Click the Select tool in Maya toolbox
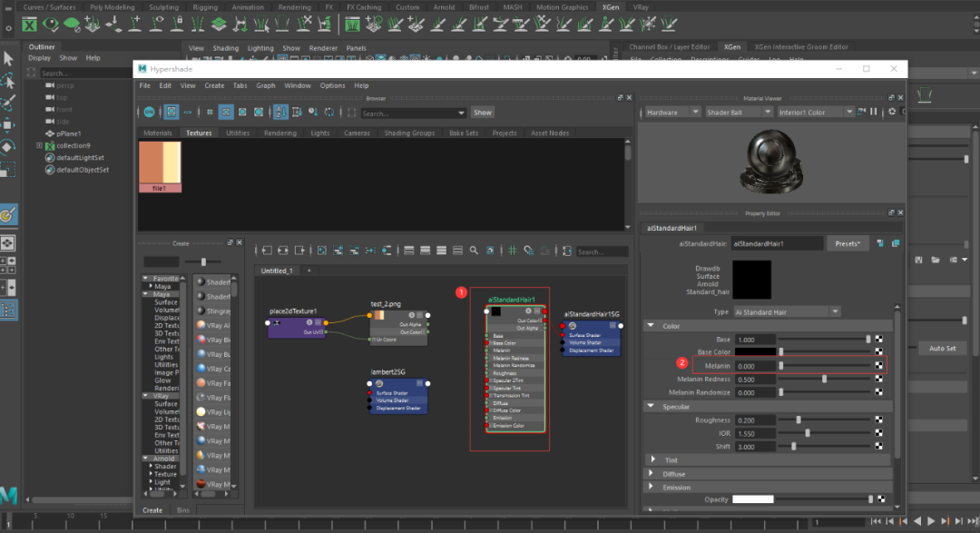980x533 pixels. (8, 59)
